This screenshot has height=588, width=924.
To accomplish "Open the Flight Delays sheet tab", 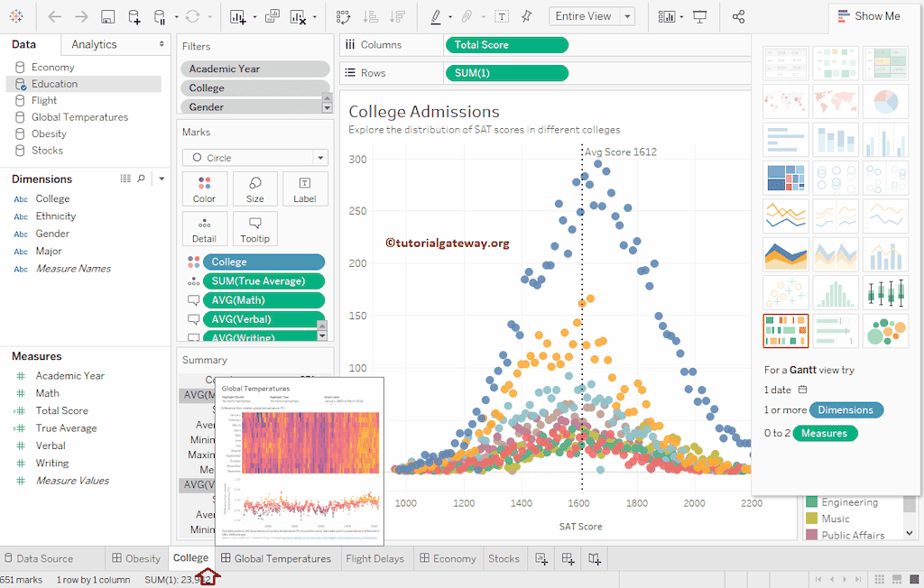I will point(375,559).
